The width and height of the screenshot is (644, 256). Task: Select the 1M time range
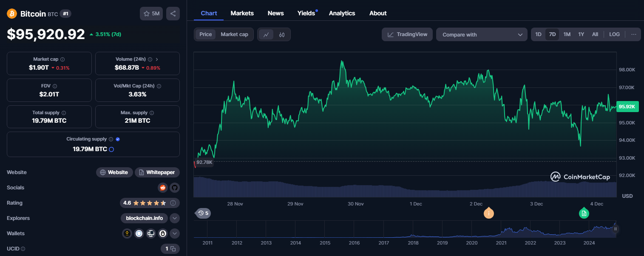coord(567,34)
